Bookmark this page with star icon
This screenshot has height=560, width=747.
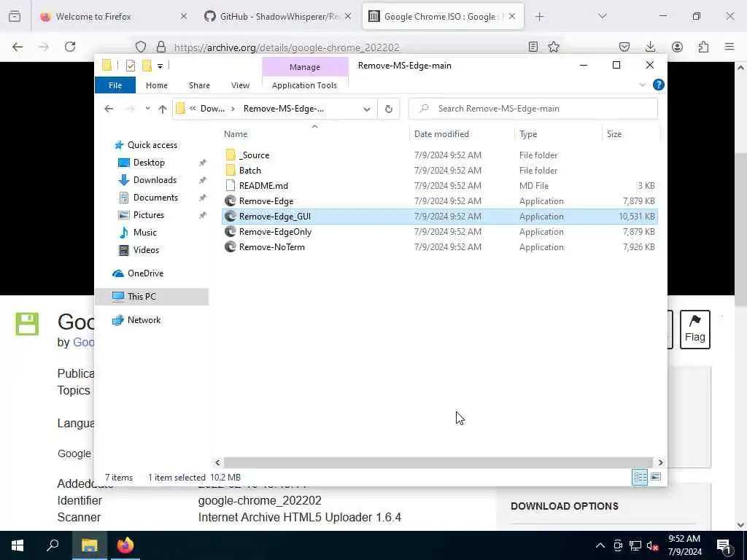(x=554, y=47)
